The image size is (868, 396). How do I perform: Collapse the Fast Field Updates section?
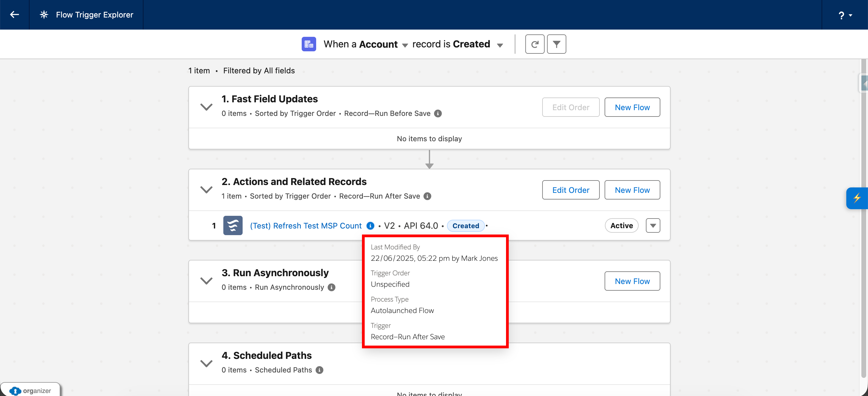coord(206,107)
